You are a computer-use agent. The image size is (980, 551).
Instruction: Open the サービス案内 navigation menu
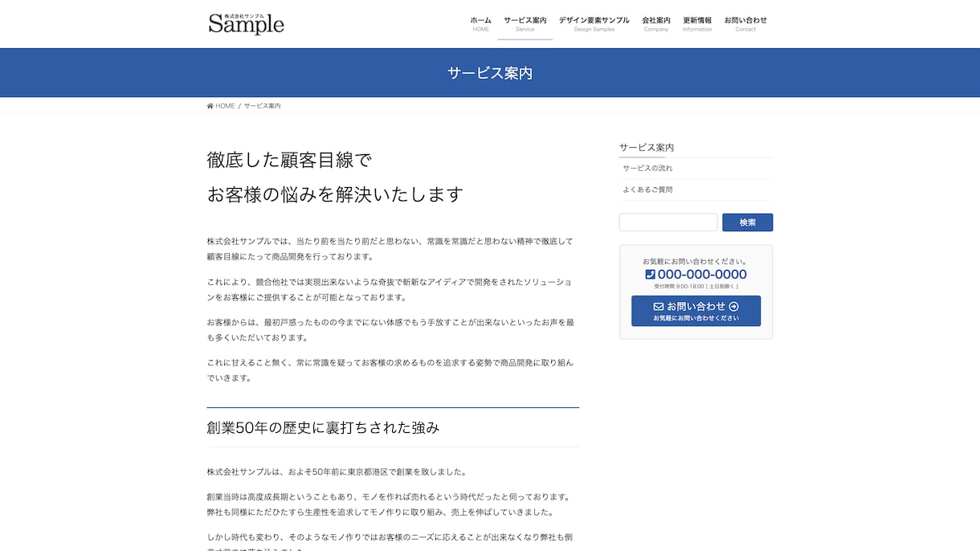tap(525, 24)
